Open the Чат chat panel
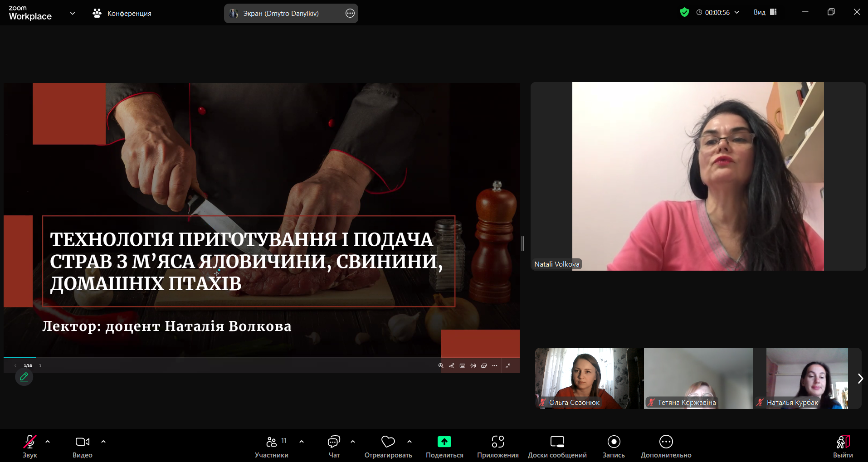The width and height of the screenshot is (868, 462). coord(334,442)
